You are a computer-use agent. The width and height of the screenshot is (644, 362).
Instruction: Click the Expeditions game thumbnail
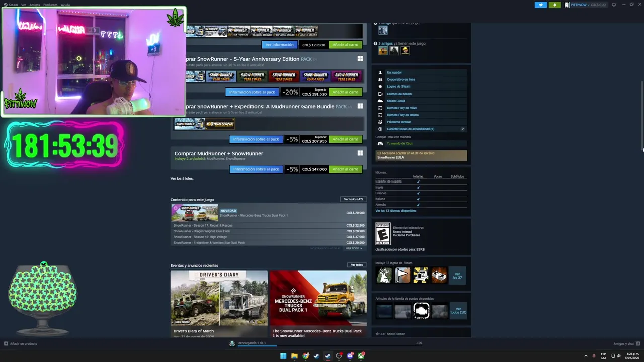(x=220, y=124)
